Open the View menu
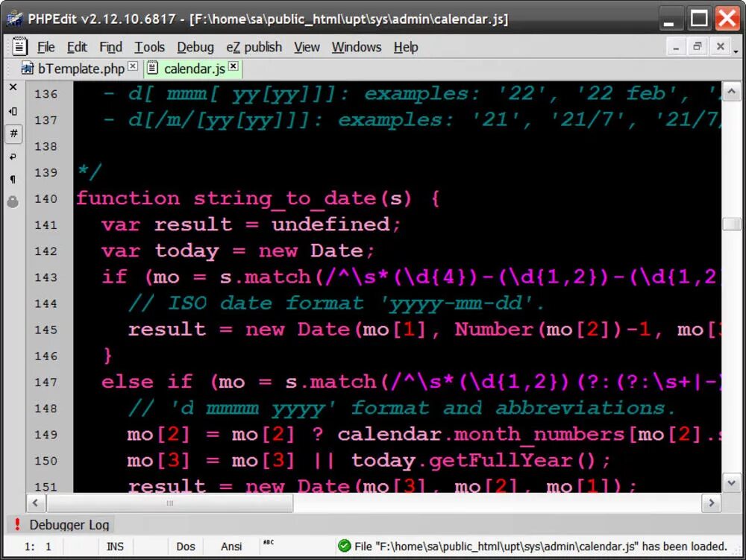The width and height of the screenshot is (746, 560). click(307, 47)
